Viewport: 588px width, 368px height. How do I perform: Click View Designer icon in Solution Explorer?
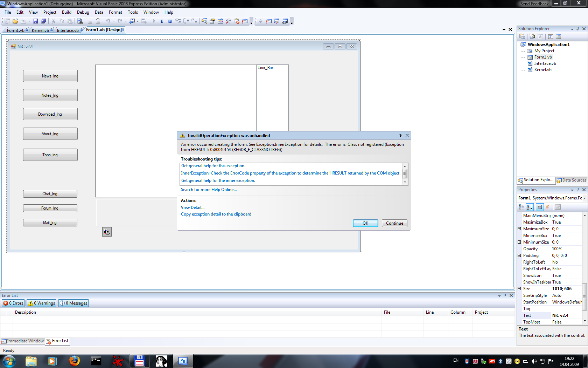pyautogui.click(x=558, y=36)
